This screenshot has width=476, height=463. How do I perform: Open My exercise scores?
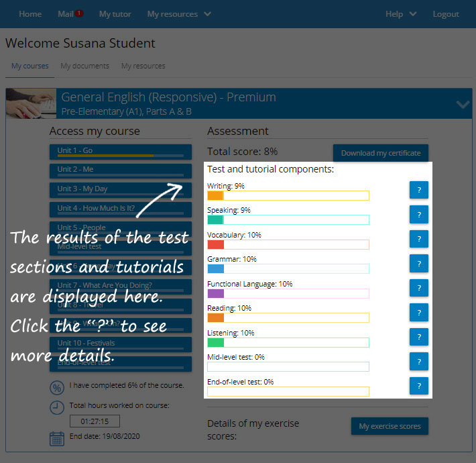pos(389,426)
